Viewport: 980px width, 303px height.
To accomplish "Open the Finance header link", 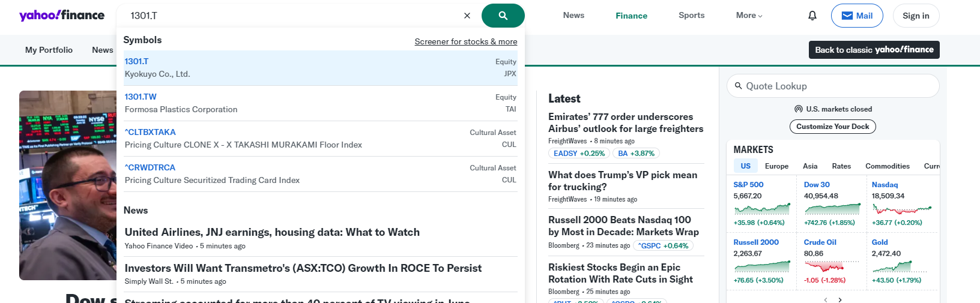I will tap(631, 16).
